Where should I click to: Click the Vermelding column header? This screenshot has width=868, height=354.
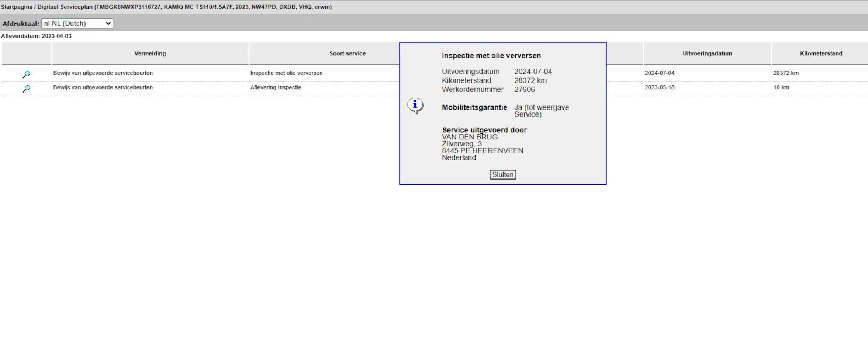(x=150, y=53)
